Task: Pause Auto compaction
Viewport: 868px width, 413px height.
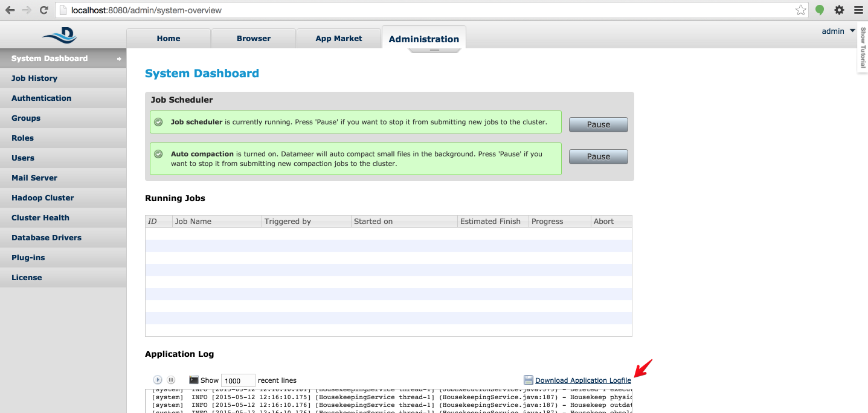Action: pyautogui.click(x=599, y=156)
